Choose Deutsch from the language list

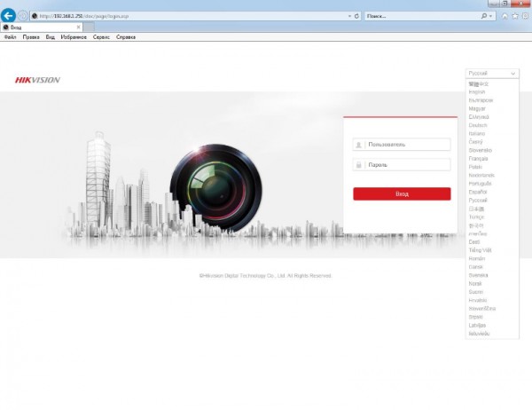477,125
